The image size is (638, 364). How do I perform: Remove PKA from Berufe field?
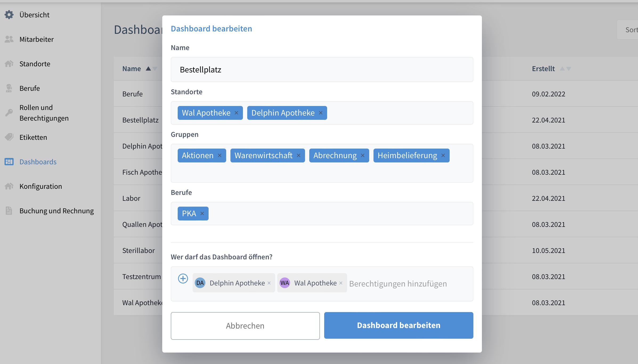pos(202,213)
